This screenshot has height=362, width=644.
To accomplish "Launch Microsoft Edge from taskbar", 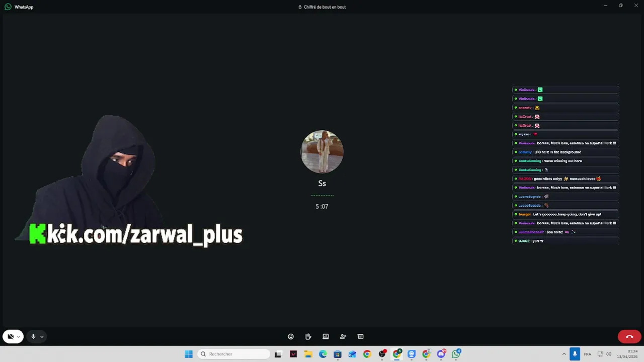I will pyautogui.click(x=323, y=354).
